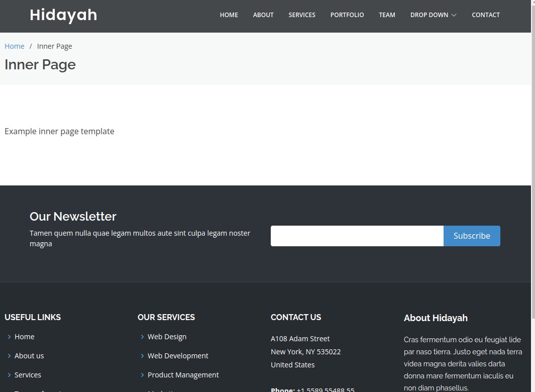The width and height of the screenshot is (535, 392).
Task: Click the Hidayah site logo
Action: (63, 15)
